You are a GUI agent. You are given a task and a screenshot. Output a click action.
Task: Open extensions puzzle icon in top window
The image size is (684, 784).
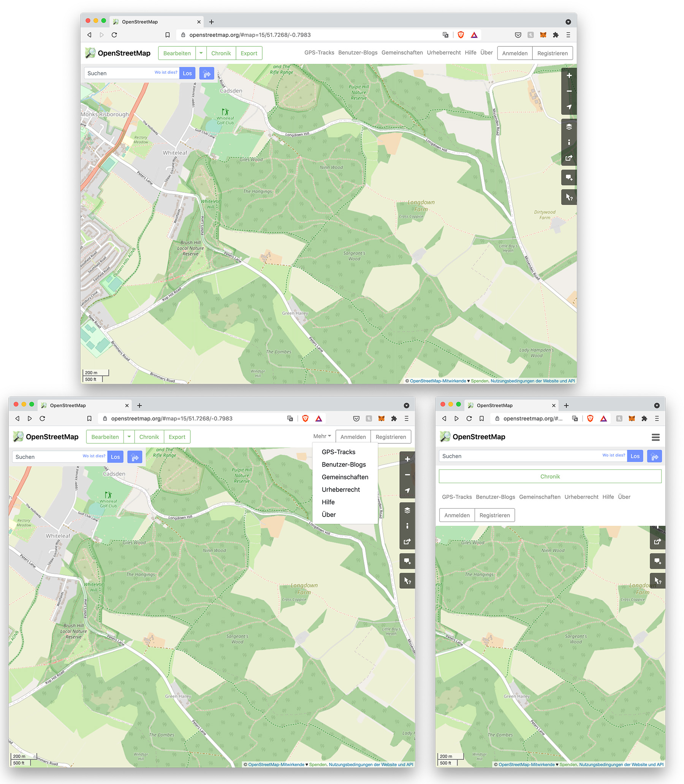(x=555, y=35)
